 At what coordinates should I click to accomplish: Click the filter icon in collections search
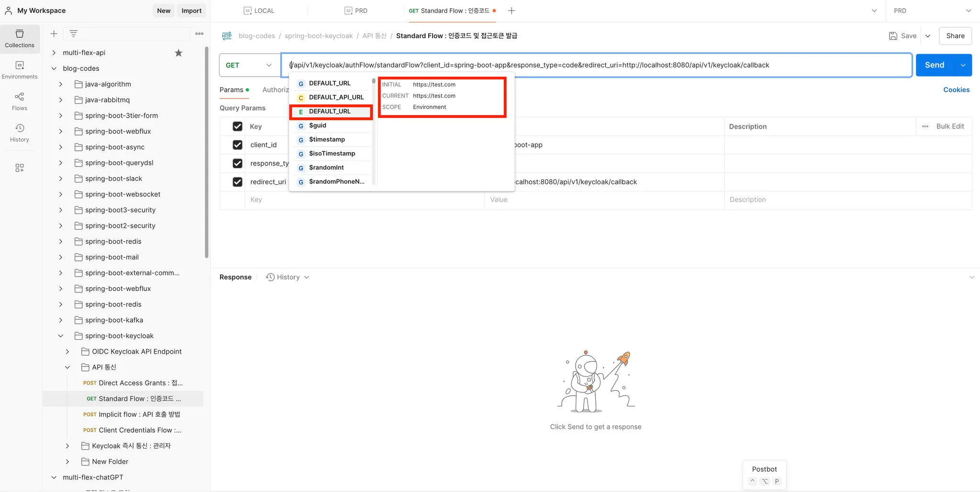tap(73, 34)
